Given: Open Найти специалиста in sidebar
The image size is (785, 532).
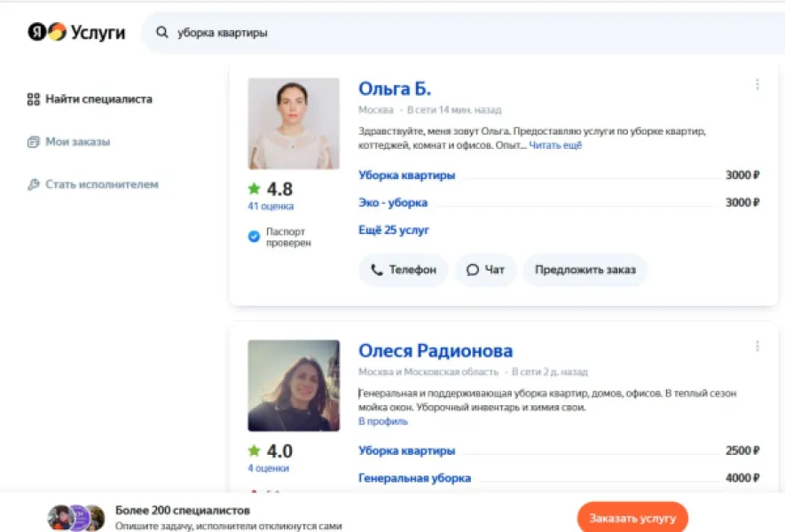Looking at the screenshot, I should 90,99.
